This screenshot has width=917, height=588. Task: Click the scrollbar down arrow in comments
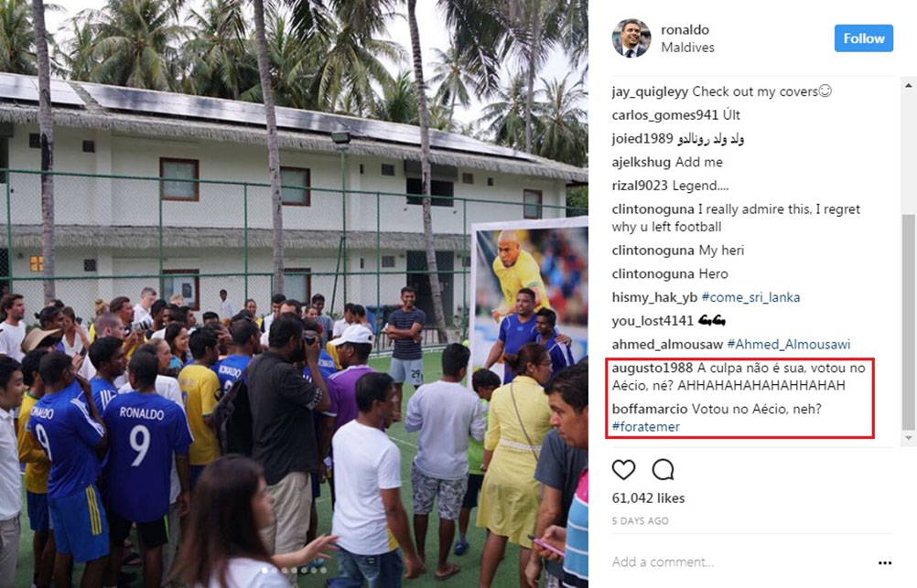pyautogui.click(x=908, y=438)
